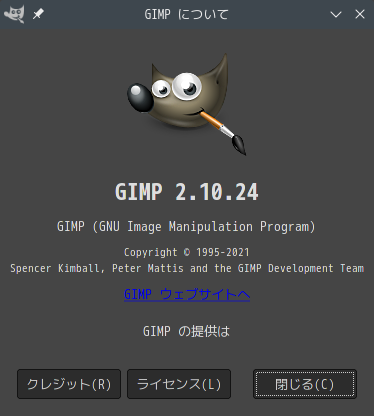
Task: Click the GIMP について window title
Action: 186,14
